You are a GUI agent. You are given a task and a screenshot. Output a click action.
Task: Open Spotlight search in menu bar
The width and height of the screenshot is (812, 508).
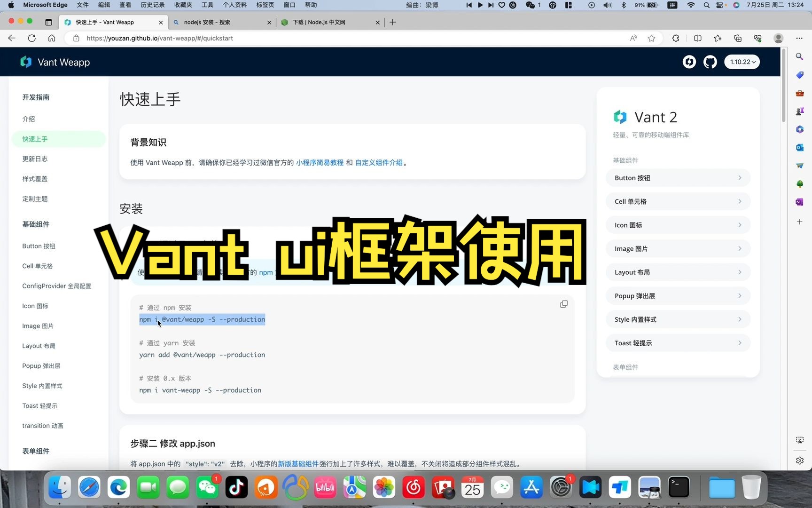click(706, 5)
